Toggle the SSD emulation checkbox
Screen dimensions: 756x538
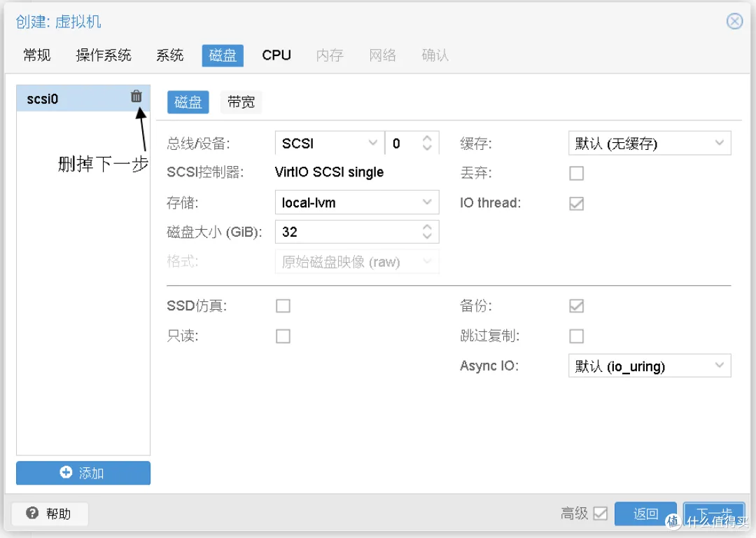tap(283, 306)
